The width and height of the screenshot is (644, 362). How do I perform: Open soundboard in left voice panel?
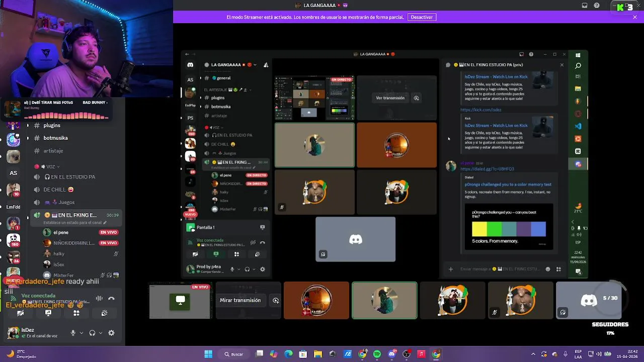(104, 313)
